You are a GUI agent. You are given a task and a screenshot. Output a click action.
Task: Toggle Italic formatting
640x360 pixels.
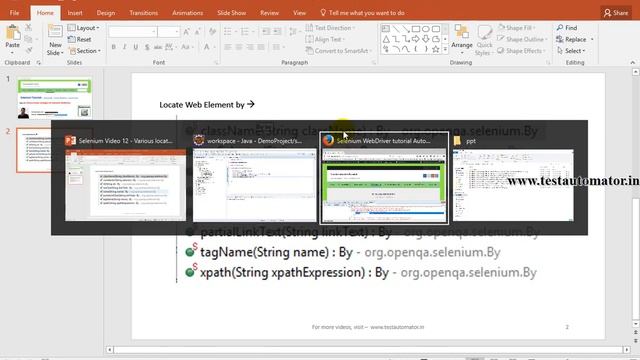(x=124, y=47)
